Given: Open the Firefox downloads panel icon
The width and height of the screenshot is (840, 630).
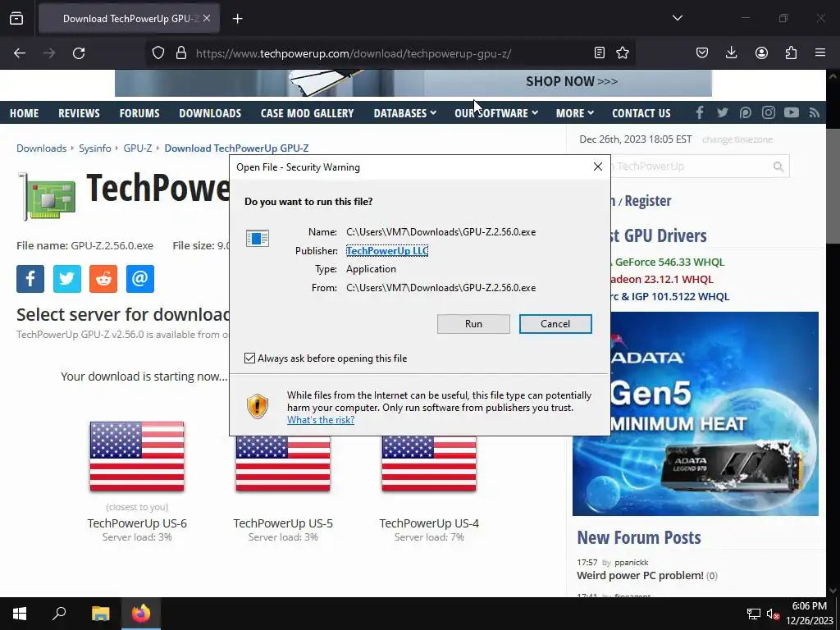Looking at the screenshot, I should pos(731,53).
